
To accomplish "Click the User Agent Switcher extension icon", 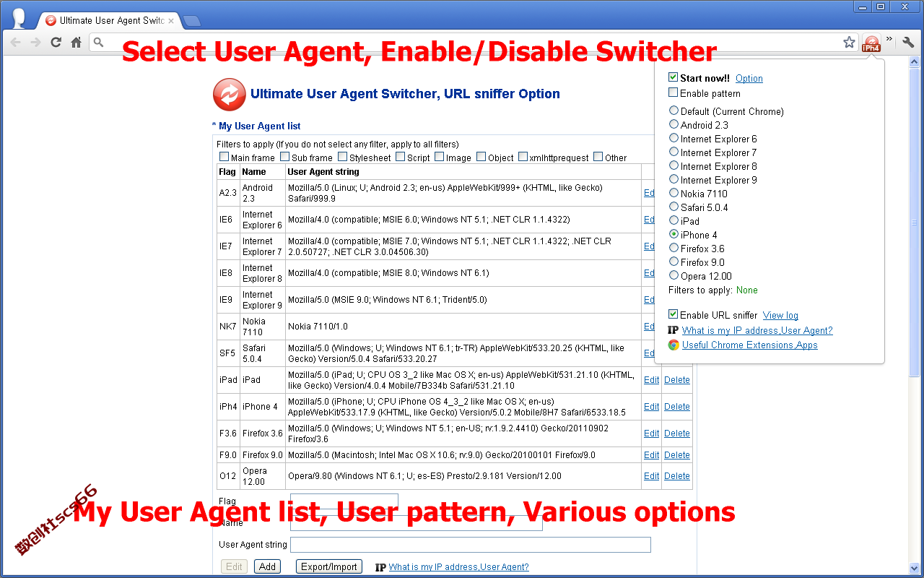I will [871, 43].
